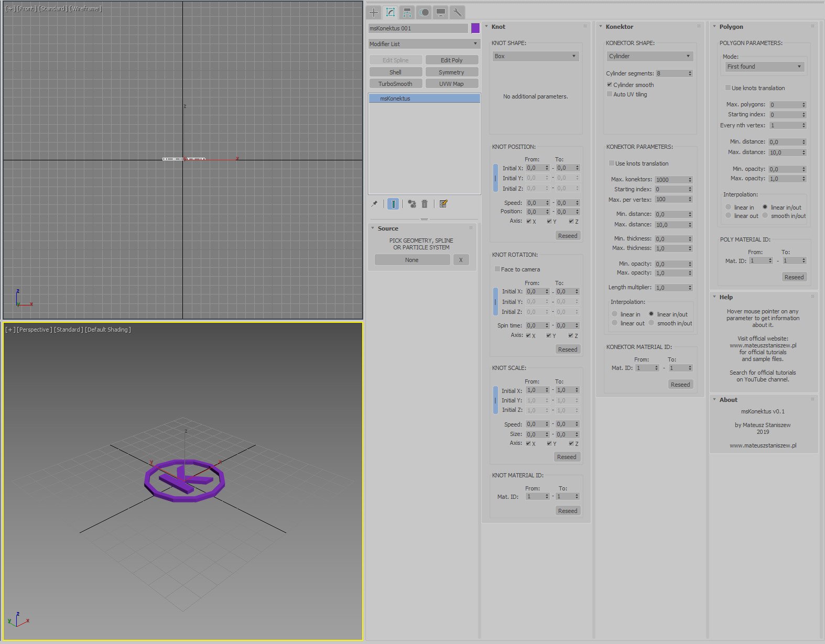Enable Cylinder smooth checkbox
Screen dimensions: 825x644
[x=610, y=84]
